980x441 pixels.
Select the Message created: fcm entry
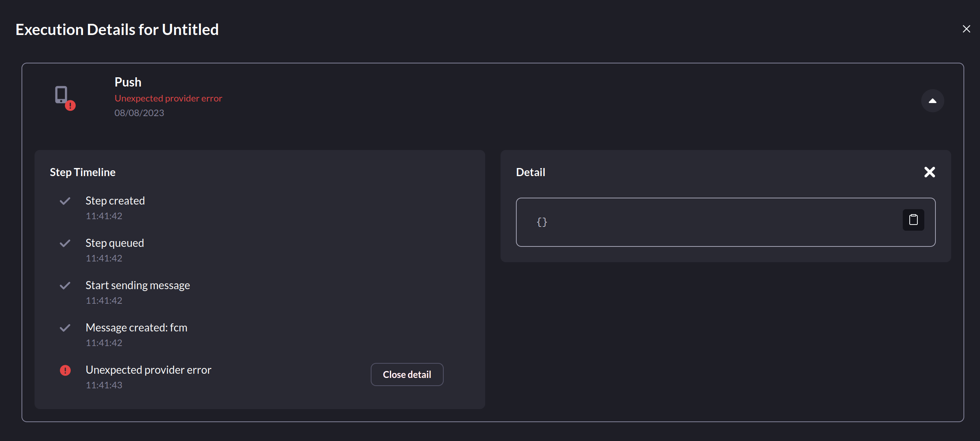tap(136, 328)
